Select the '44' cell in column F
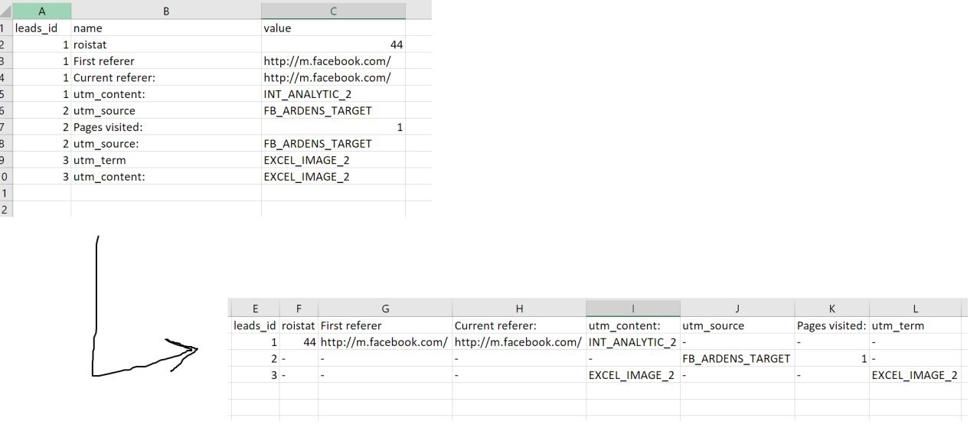 click(x=299, y=341)
